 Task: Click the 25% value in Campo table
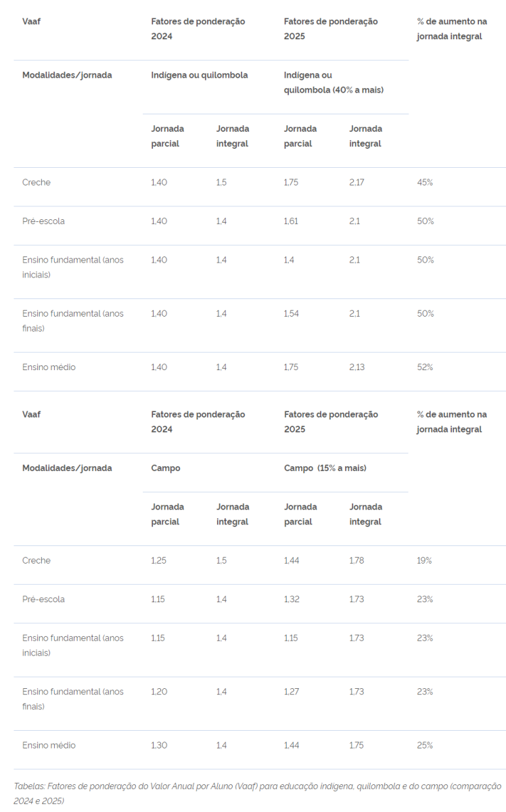tap(425, 746)
